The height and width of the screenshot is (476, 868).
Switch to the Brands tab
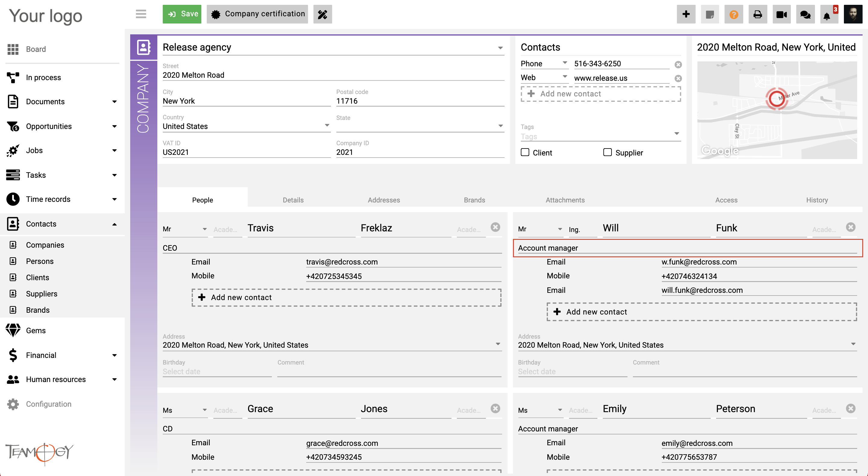click(x=474, y=200)
